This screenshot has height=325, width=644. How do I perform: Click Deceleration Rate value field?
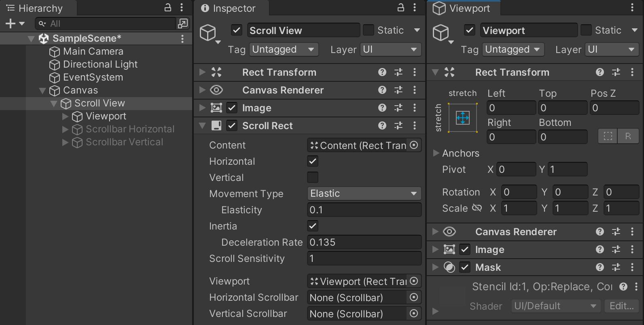364,242
